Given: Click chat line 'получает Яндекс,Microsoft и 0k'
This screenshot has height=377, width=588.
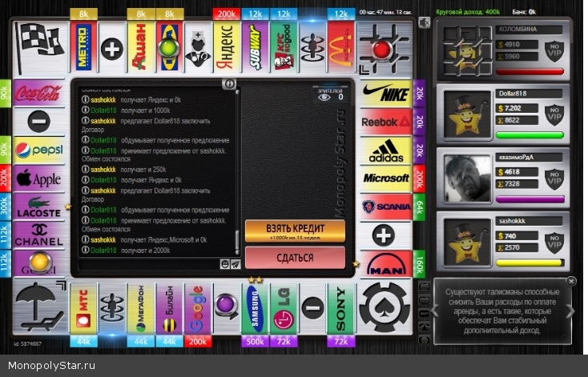Looking at the screenshot, I should tap(163, 240).
